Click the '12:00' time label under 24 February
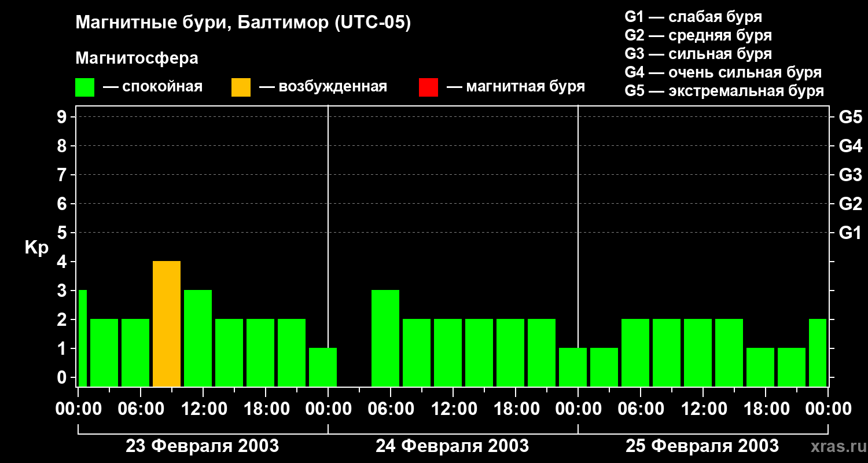This screenshot has height=463, width=868. click(453, 409)
